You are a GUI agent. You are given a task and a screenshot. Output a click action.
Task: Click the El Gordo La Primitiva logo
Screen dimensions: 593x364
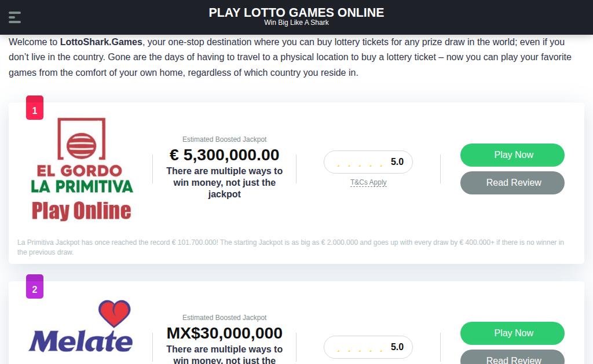click(82, 169)
